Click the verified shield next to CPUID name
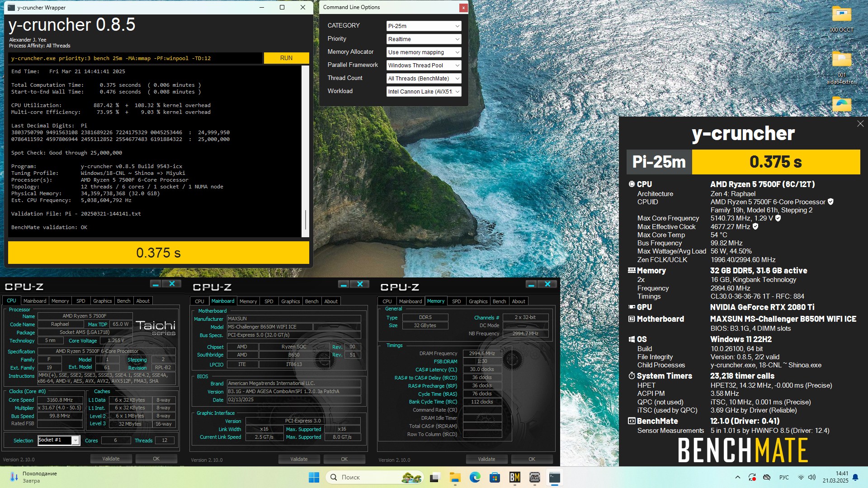Viewport: 868px width, 488px height. coord(830,202)
